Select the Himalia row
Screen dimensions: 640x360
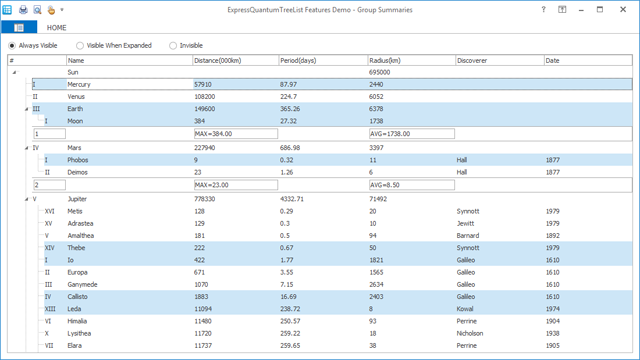(338, 321)
